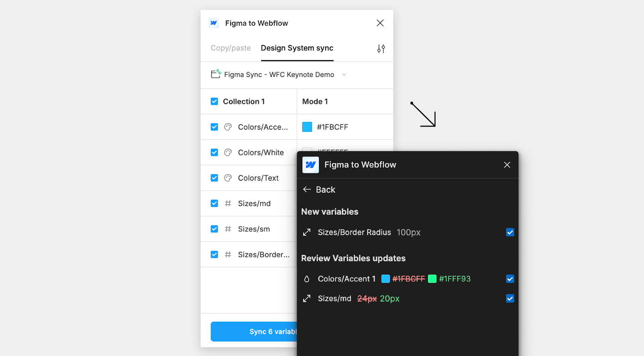
Task: Click resize icon beside Sizes/md in dark panel
Action: 307,298
